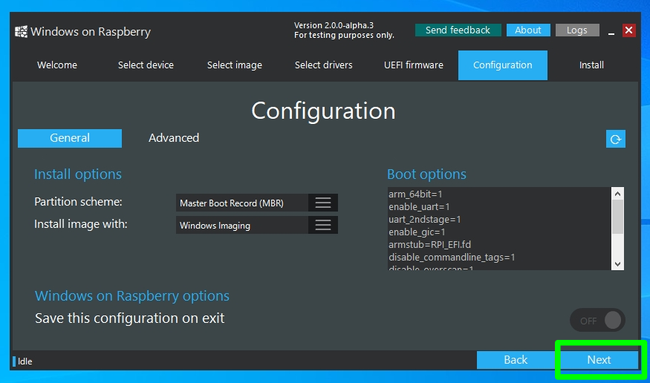The height and width of the screenshot is (383, 650).
Task: Click the Windows on Raspberry logo icon
Action: (21, 32)
